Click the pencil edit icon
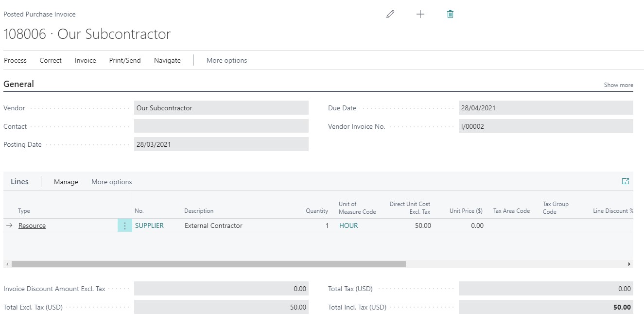644x329 pixels. pos(390,15)
